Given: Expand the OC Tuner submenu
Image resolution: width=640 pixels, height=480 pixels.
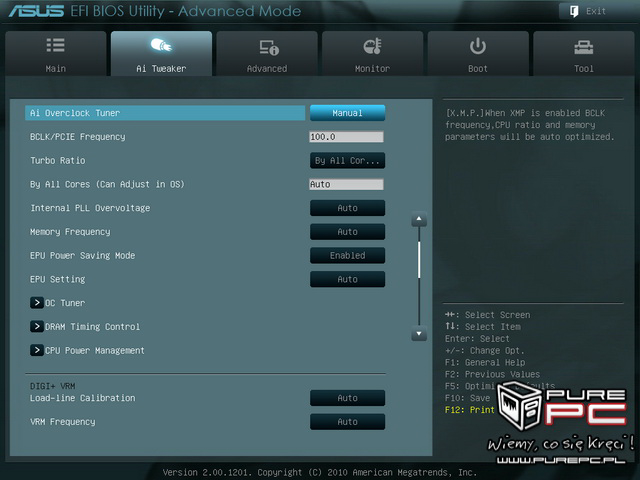Looking at the screenshot, I should 58,303.
